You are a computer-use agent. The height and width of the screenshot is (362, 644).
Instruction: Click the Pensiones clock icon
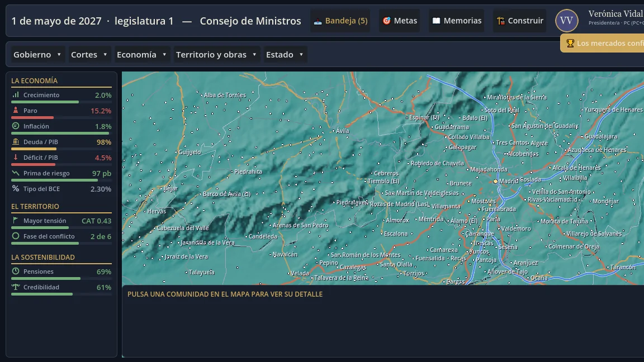[x=16, y=271]
